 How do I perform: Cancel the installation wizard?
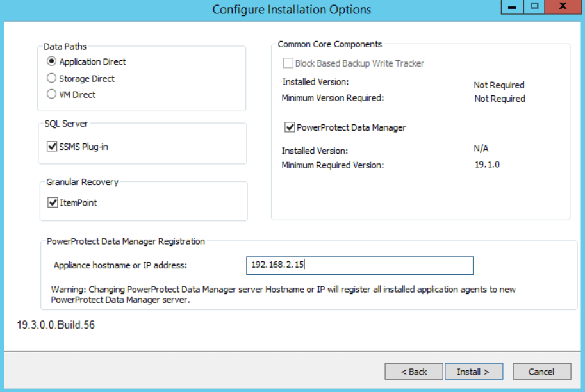541,372
